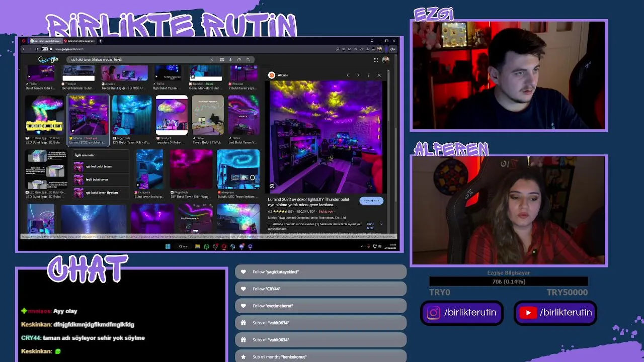
Task: Open the Google account avatar
Action: [385, 59]
